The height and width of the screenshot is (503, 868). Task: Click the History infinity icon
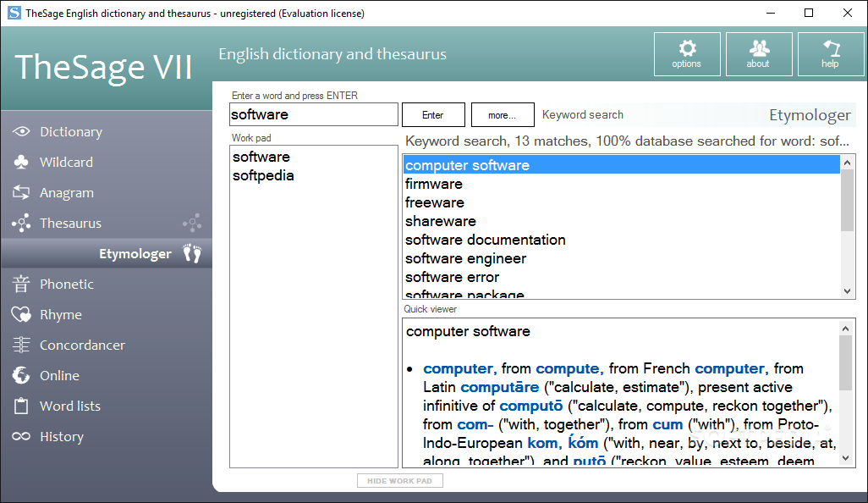coord(21,436)
